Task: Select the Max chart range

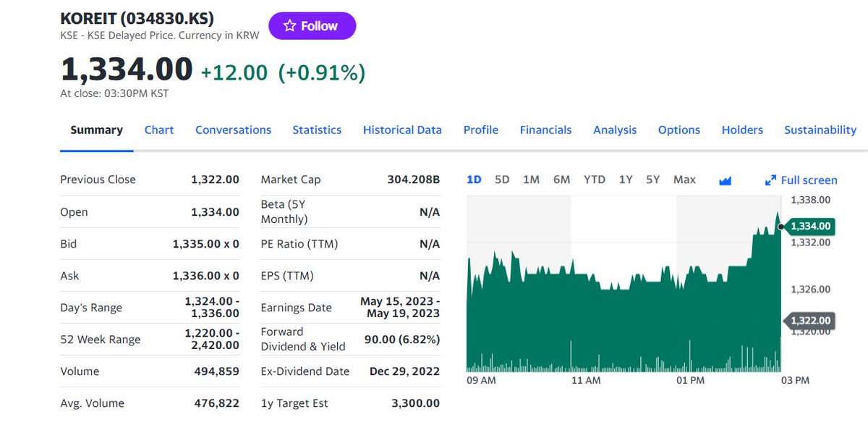Action: pyautogui.click(x=684, y=180)
